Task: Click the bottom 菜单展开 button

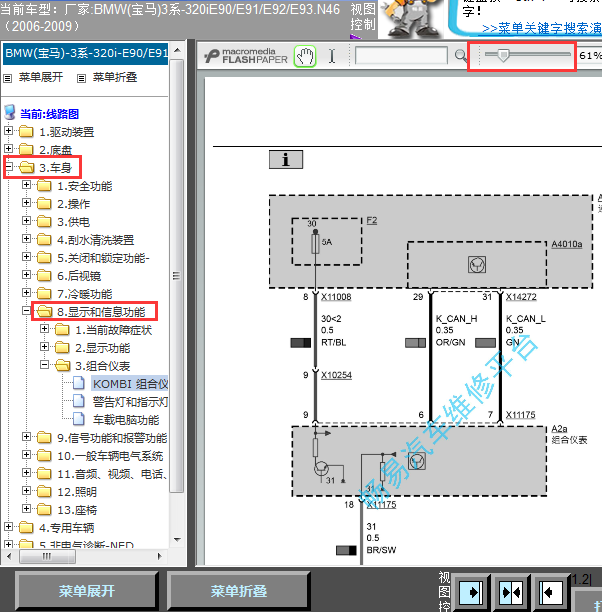Action: pyautogui.click(x=87, y=591)
